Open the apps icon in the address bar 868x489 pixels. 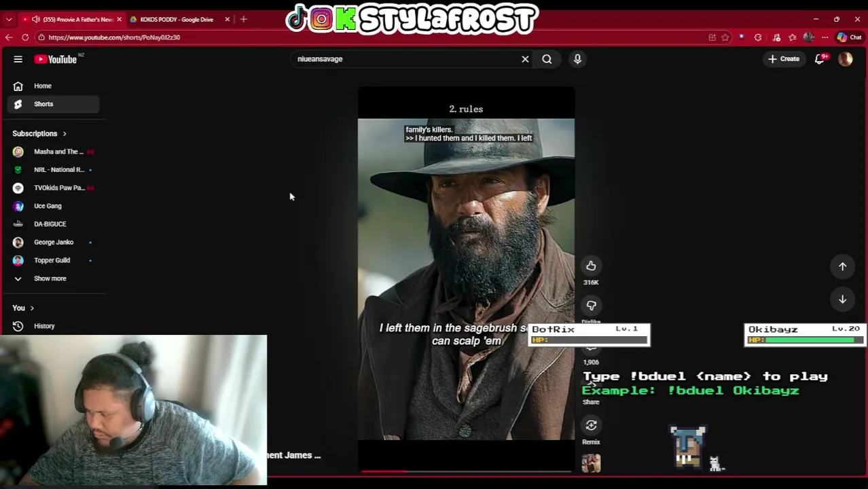(712, 37)
